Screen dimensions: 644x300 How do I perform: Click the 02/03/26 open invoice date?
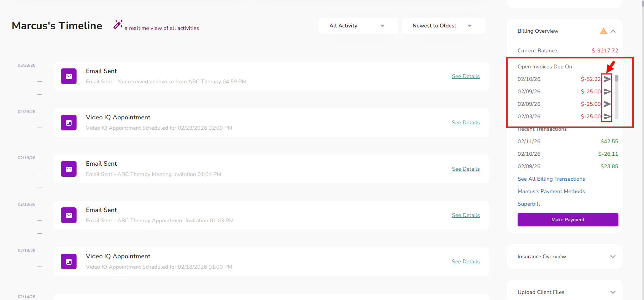coord(529,117)
